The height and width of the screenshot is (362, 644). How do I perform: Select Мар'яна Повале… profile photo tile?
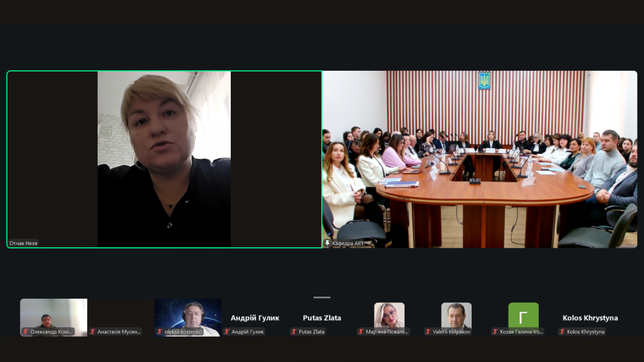pos(389,315)
